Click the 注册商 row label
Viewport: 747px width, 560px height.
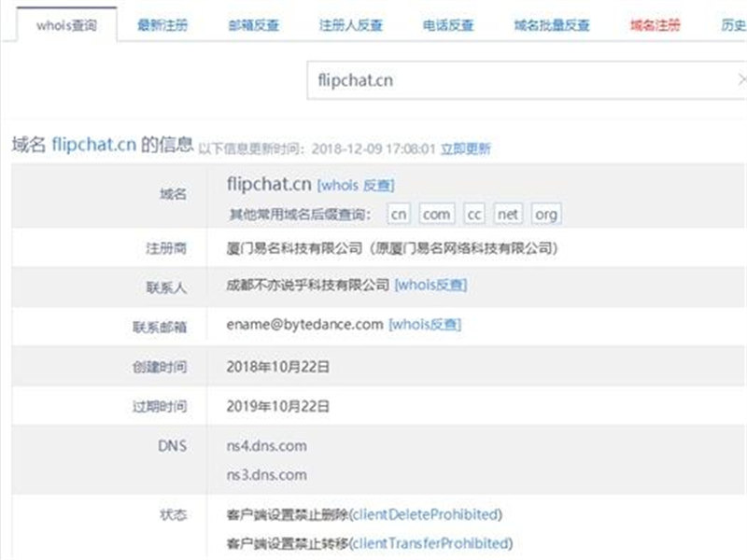[x=166, y=248]
